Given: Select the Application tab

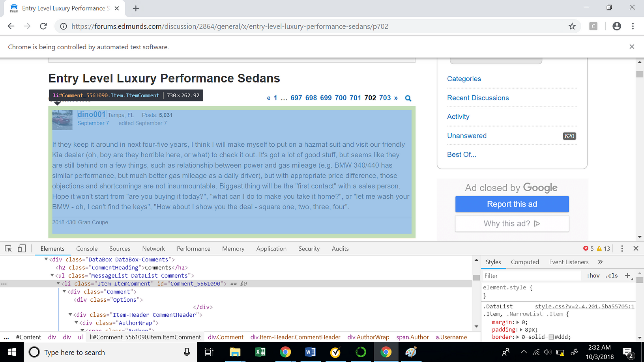Looking at the screenshot, I should point(271,248).
